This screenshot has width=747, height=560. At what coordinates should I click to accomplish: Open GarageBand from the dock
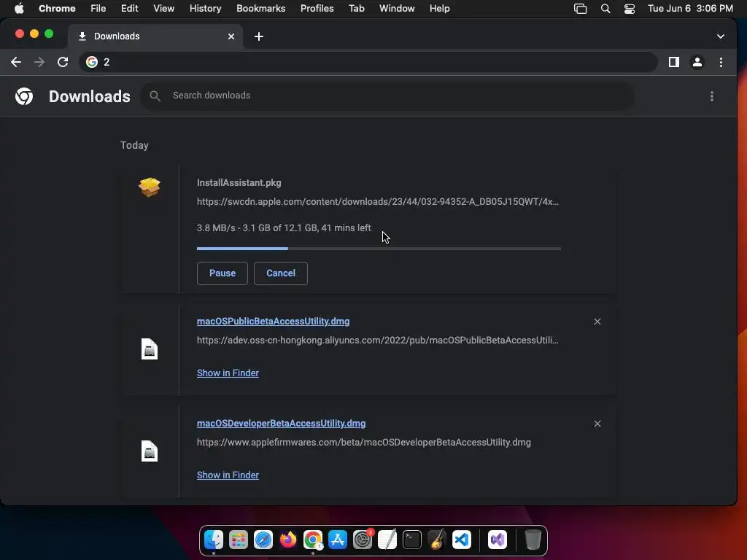pyautogui.click(x=437, y=540)
